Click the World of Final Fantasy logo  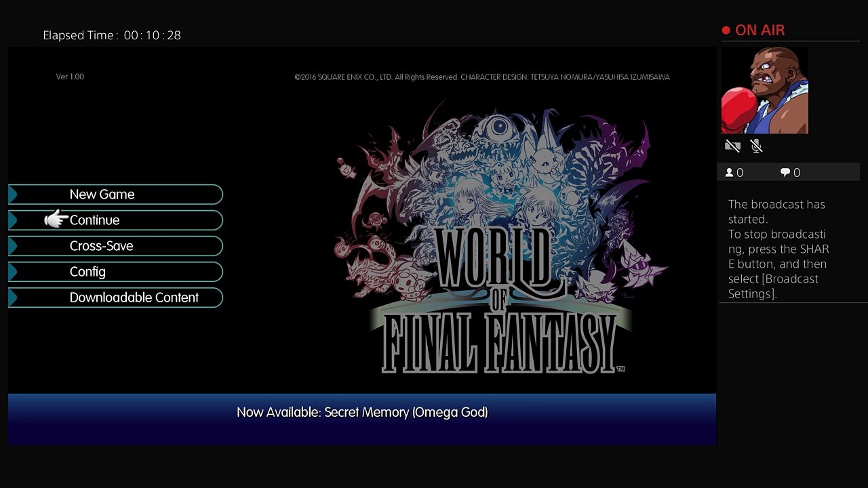pos(502,237)
